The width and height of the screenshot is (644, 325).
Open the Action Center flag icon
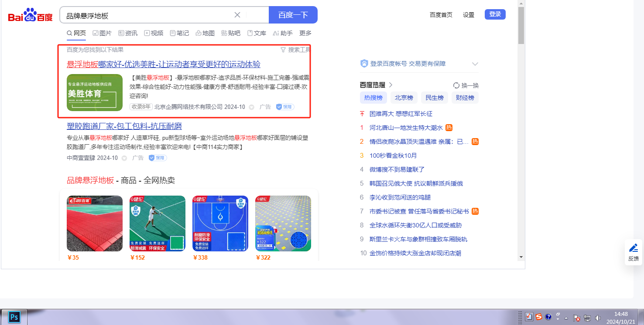tap(576, 318)
